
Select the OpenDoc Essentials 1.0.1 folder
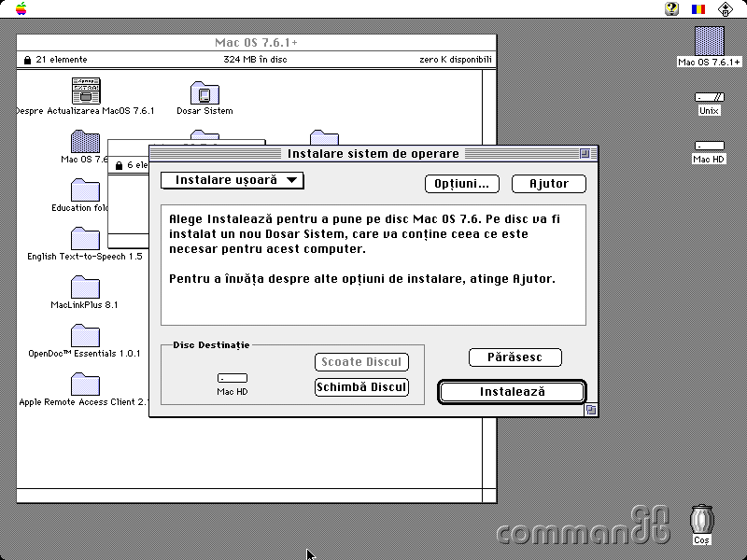85,336
